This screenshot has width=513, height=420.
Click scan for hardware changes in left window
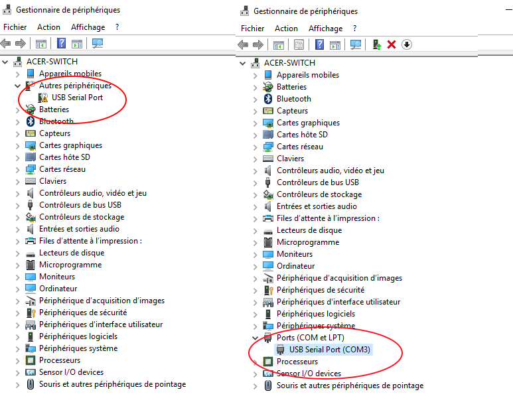pyautogui.click(x=98, y=44)
